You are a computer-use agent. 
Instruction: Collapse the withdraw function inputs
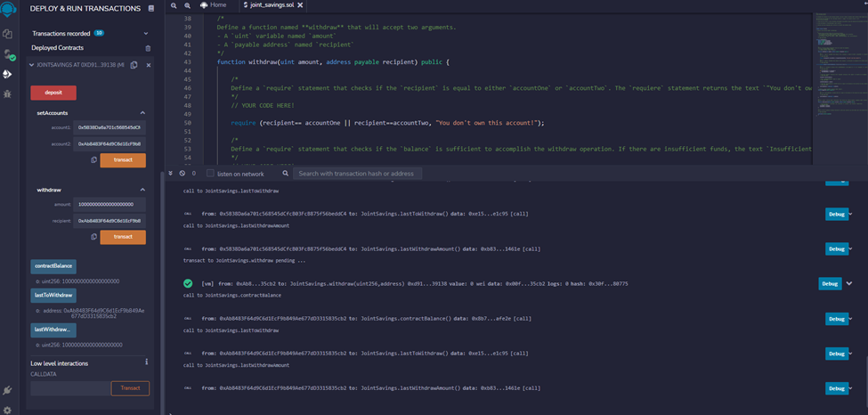coord(142,190)
